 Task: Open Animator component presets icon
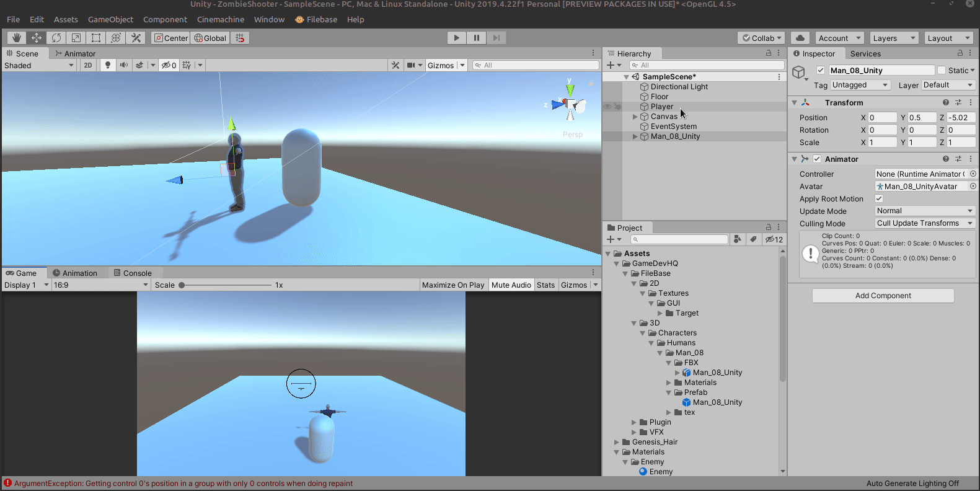[x=958, y=159]
